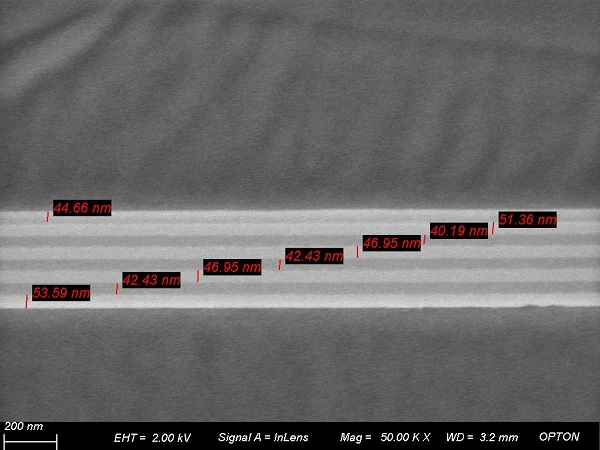Select the red marker beside 51.36 nm
The image size is (600, 450).
point(493,227)
